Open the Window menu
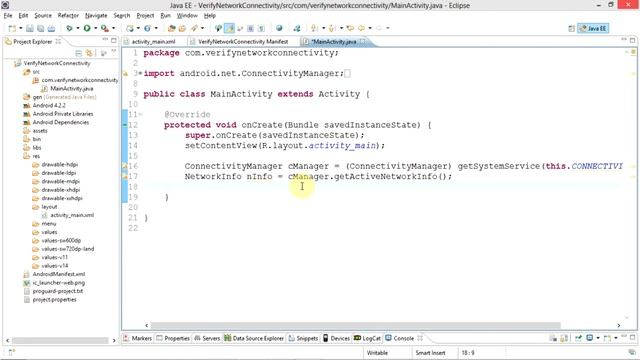This screenshot has height=360, width=640. click(x=187, y=16)
